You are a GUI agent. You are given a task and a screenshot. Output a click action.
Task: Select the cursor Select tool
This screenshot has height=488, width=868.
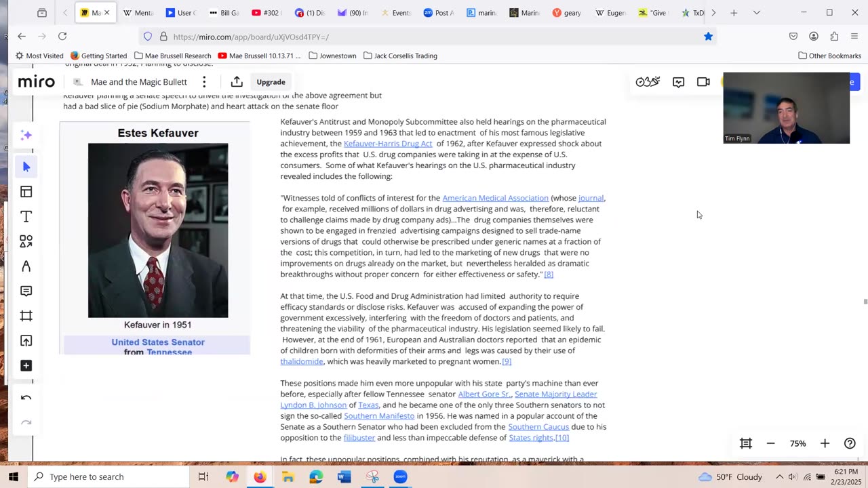point(26,167)
